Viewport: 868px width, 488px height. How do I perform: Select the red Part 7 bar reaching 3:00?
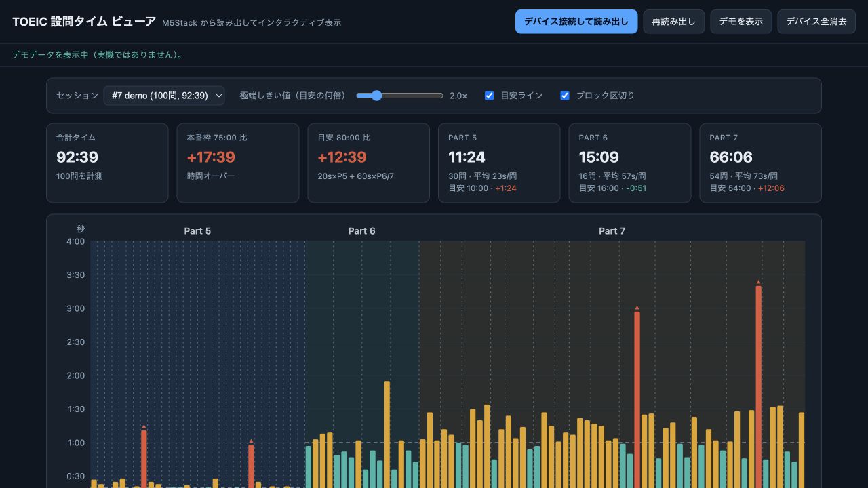pyautogui.click(x=637, y=399)
